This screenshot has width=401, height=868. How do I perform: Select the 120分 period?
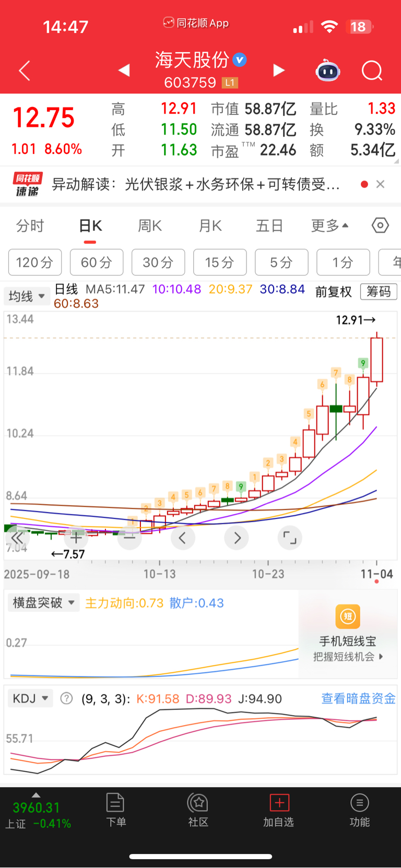(x=35, y=262)
